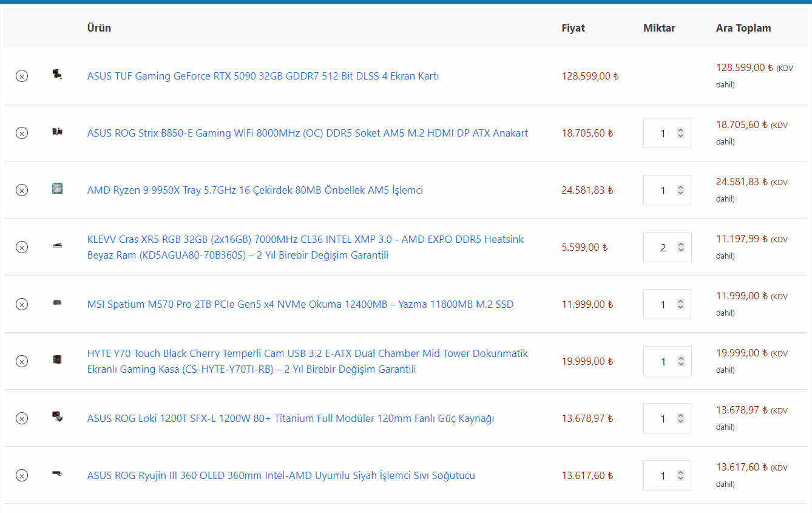Click MSI SSD subtotal in Ara Toplam column

click(742, 296)
